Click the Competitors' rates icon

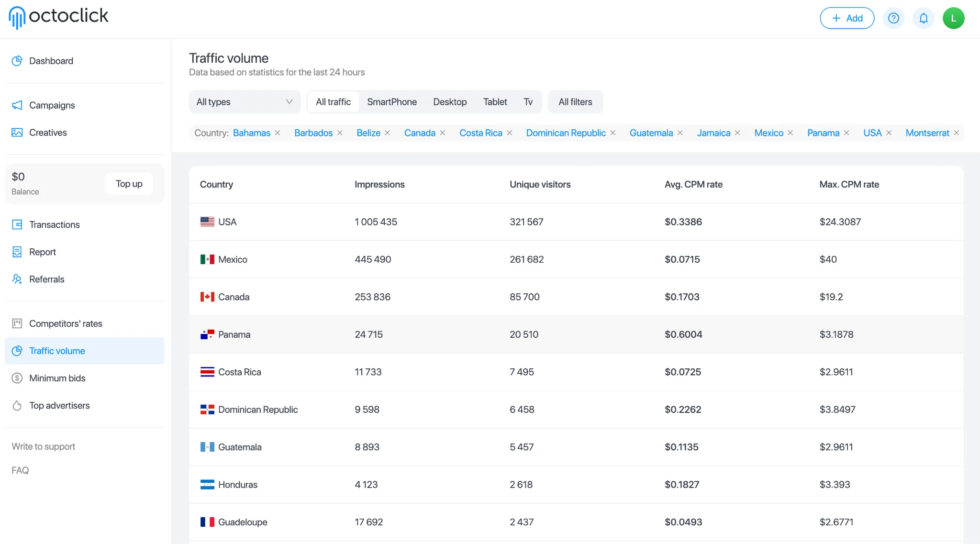(x=17, y=323)
